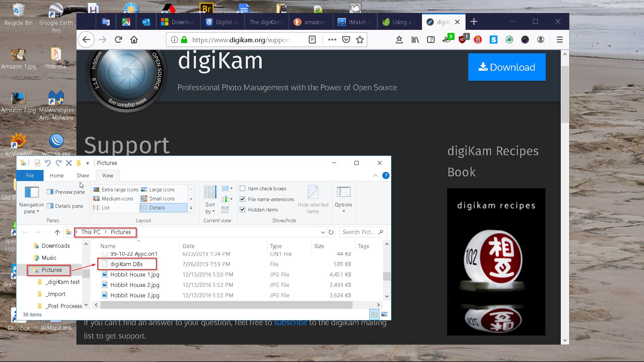Click the blue Download button
Viewport: 644px width, 362px height.
(506, 67)
